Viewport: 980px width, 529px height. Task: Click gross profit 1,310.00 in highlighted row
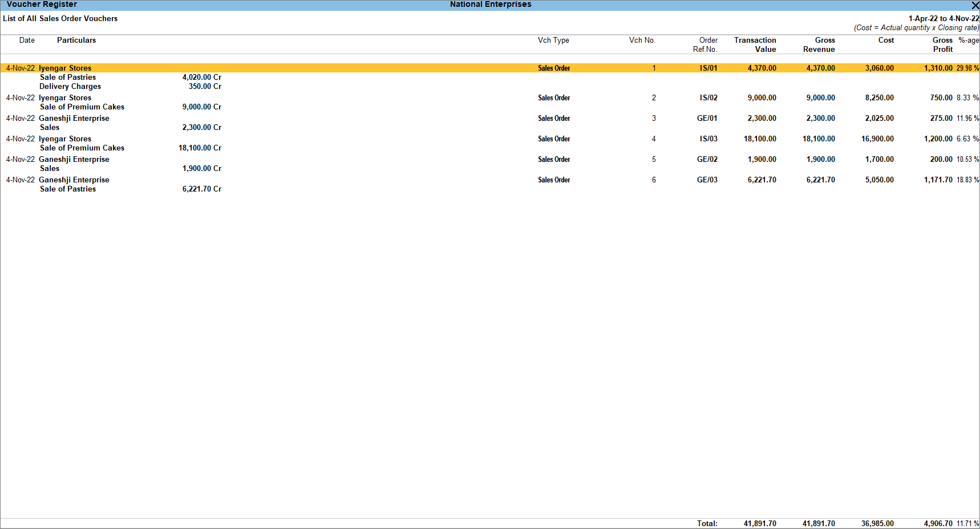coord(938,68)
